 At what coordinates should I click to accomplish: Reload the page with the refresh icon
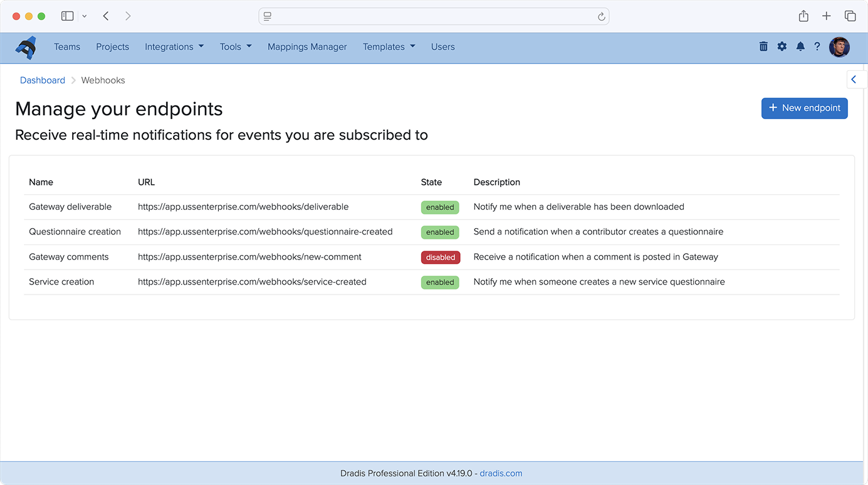tap(601, 16)
